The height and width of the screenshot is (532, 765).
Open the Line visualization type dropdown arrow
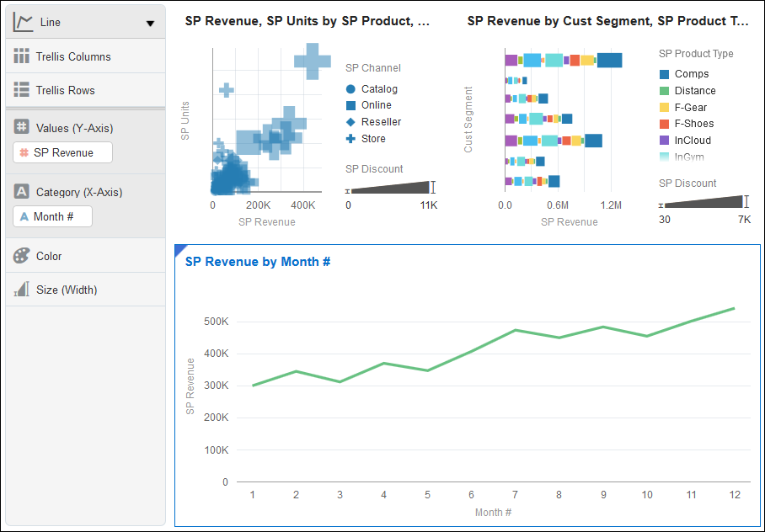150,24
